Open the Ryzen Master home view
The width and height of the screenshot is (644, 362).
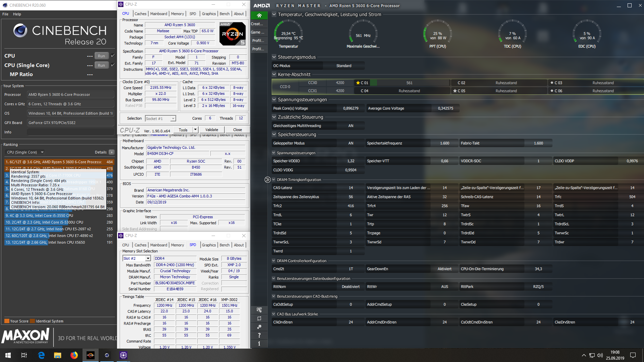pos(259,15)
